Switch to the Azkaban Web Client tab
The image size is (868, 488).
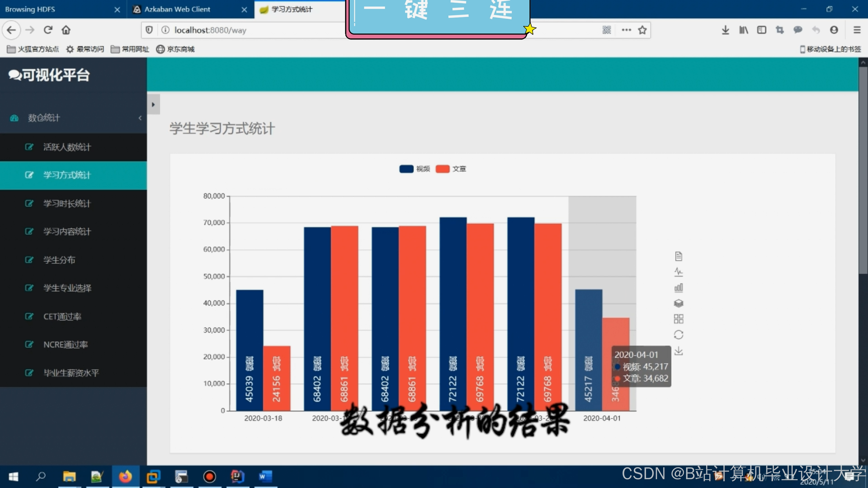tap(177, 9)
